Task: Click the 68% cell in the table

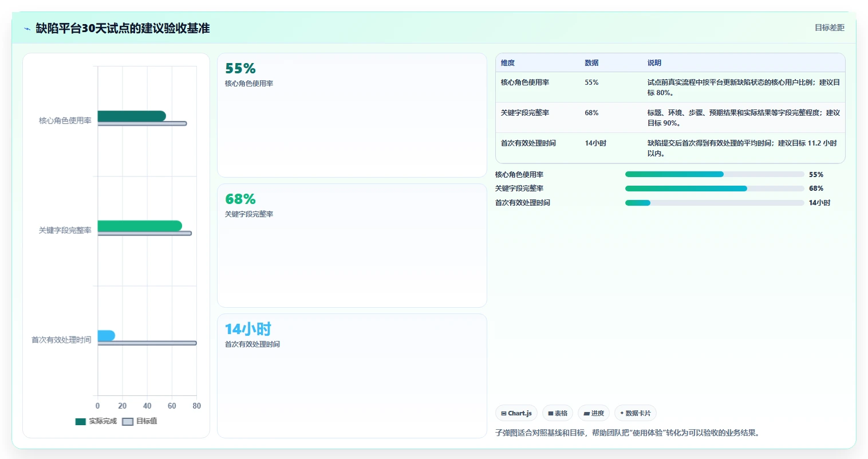Action: pos(591,113)
